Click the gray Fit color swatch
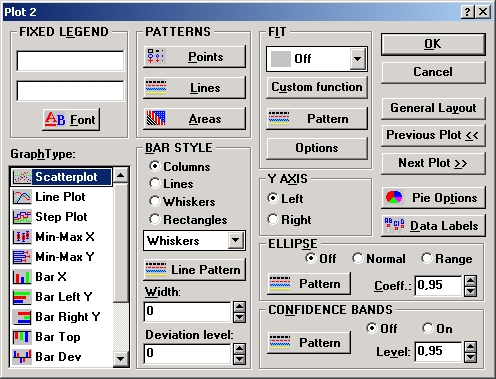The image size is (496, 379). coord(280,59)
